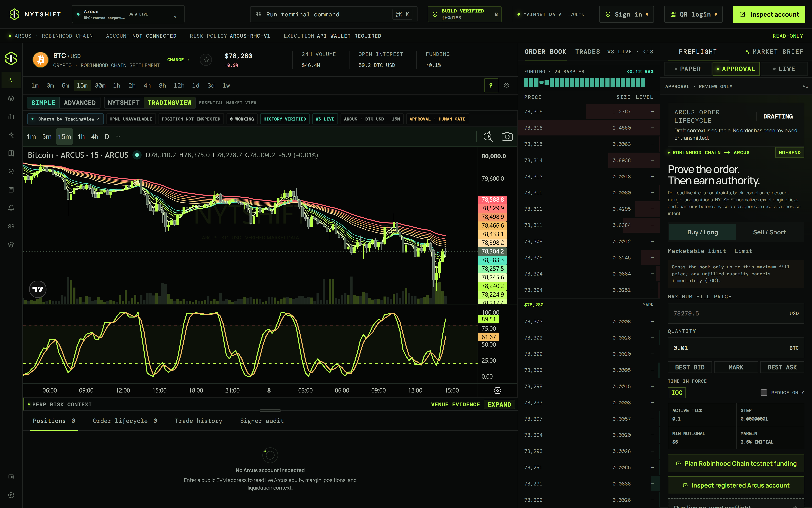This screenshot has height=508, width=812.
Task: Open the document list sidebar icon
Action: [11, 190]
